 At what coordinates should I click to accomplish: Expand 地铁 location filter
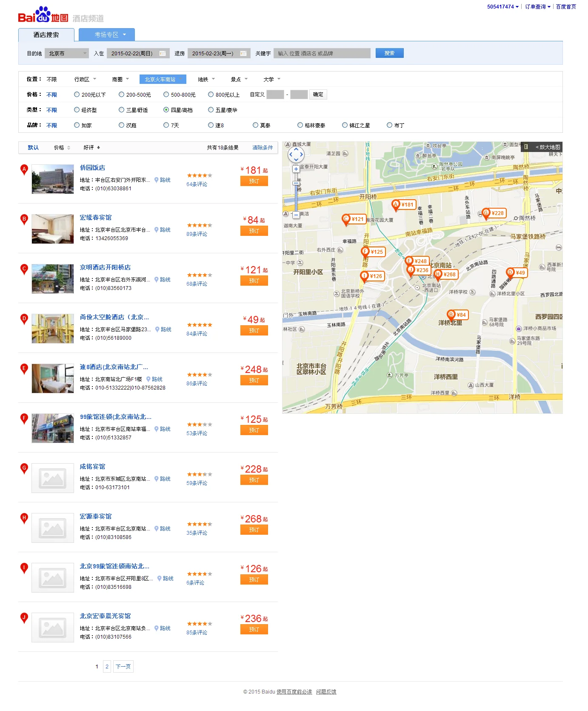pos(206,80)
